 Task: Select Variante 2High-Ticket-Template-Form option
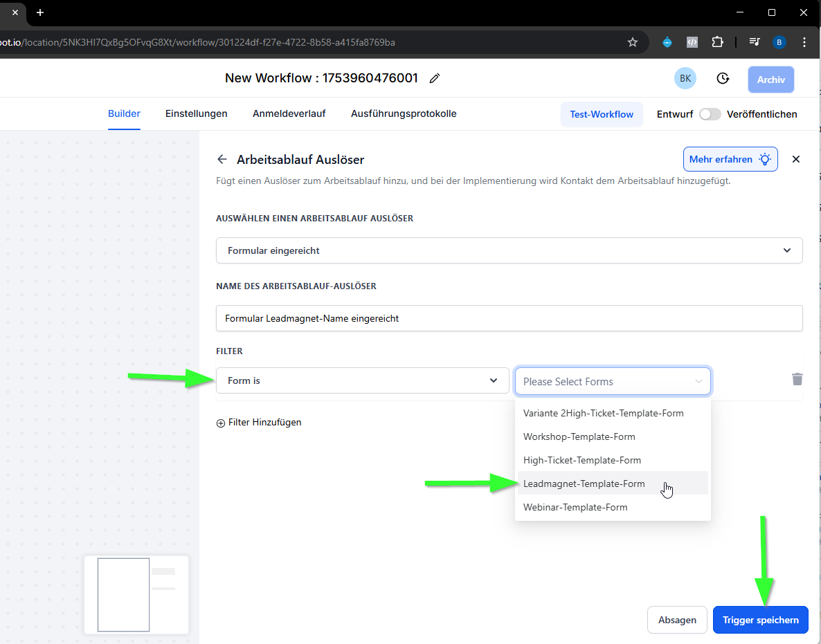(x=613, y=413)
